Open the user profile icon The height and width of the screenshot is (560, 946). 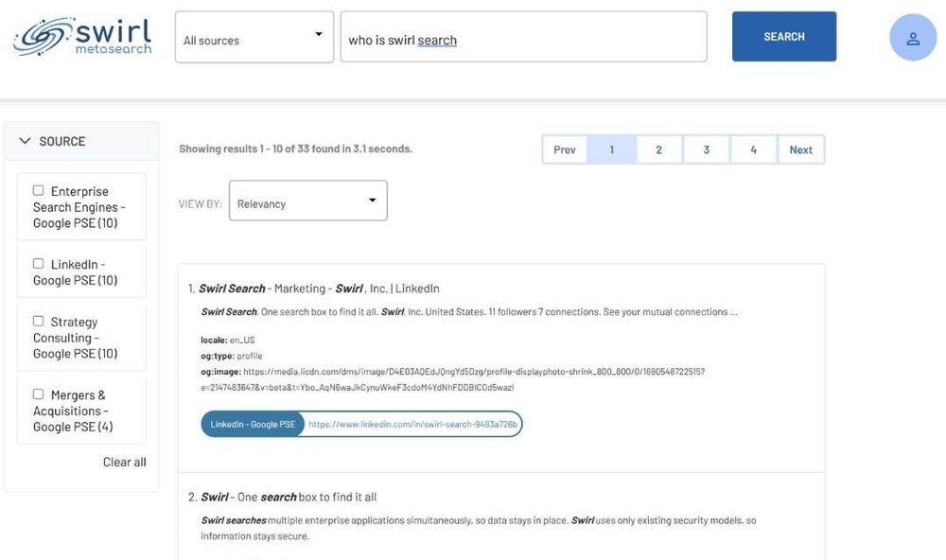tap(913, 38)
